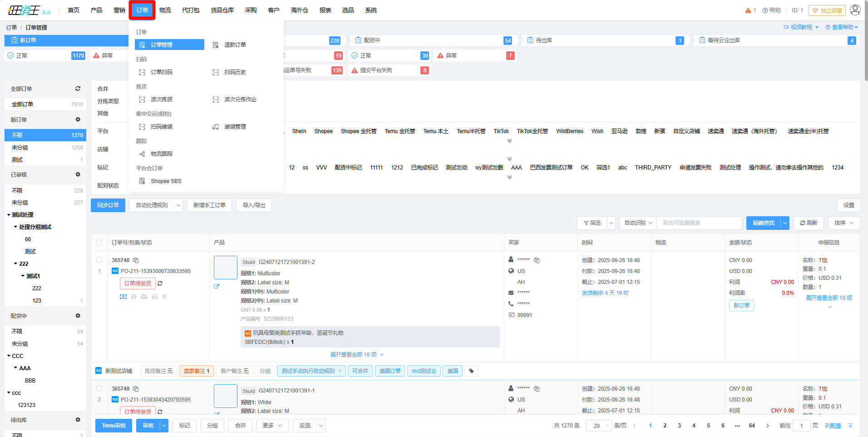This screenshot has width=868, height=437.
Task: Click the 双击可批量搜索 search field
Action: coord(699,223)
